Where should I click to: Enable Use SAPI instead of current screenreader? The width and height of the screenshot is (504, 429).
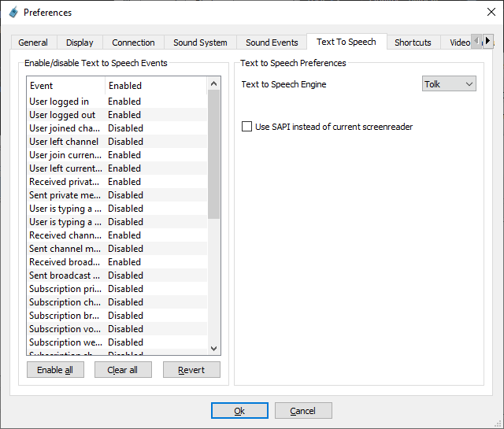tap(247, 127)
